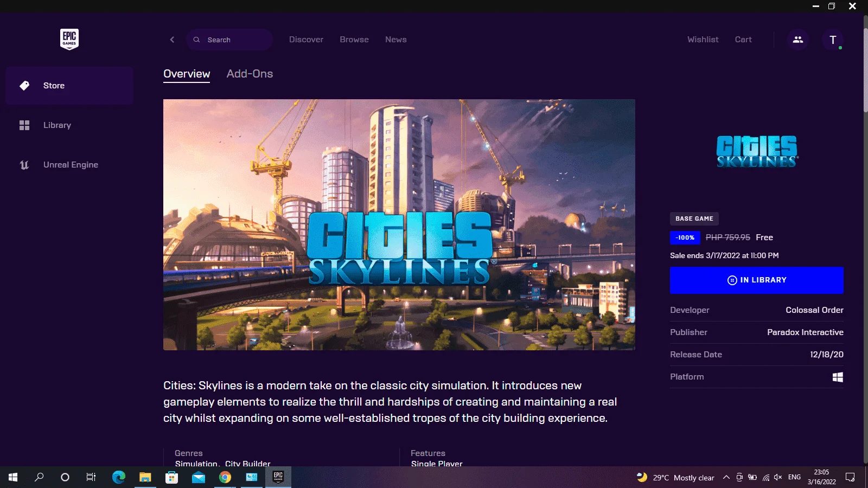Open the Cart page

pos(743,40)
